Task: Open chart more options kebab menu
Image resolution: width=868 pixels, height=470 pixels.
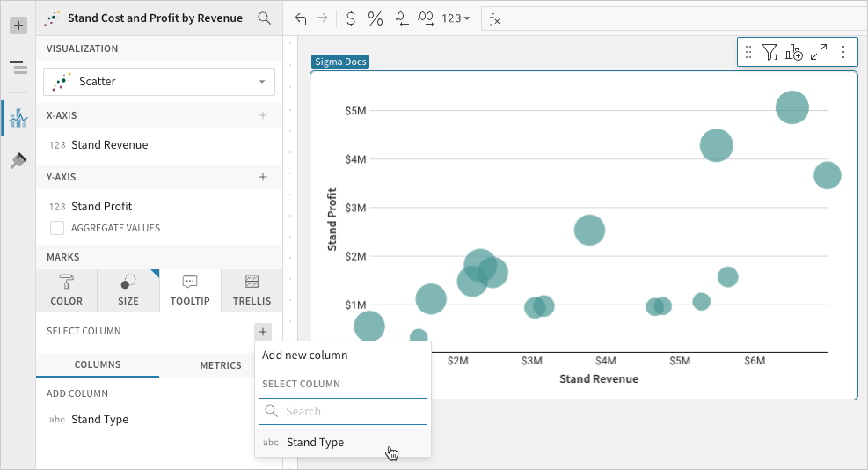Action: pyautogui.click(x=843, y=53)
